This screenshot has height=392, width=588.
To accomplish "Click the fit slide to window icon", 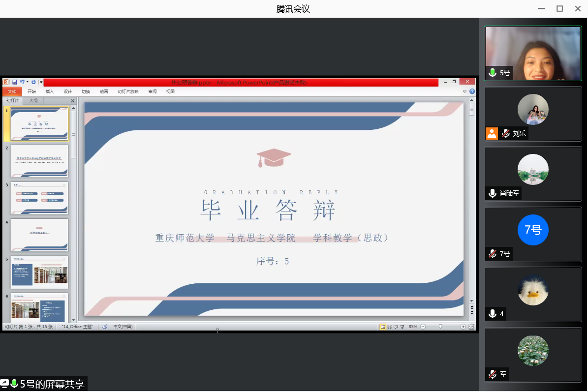I will pyautogui.click(x=471, y=327).
